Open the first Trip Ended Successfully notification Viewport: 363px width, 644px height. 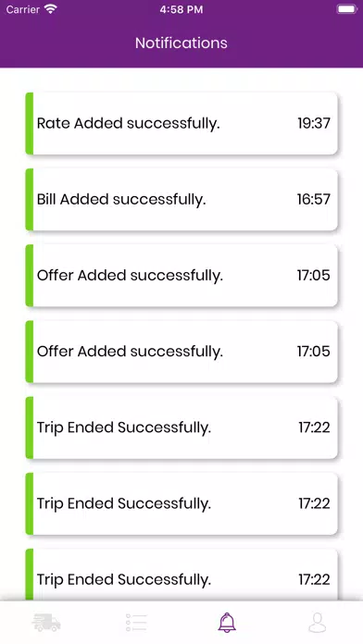181,427
